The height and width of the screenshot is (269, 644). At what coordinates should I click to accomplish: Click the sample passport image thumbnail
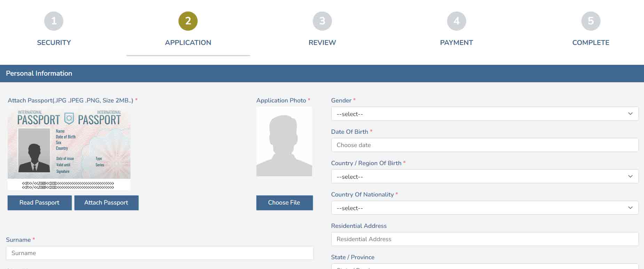pos(69,149)
